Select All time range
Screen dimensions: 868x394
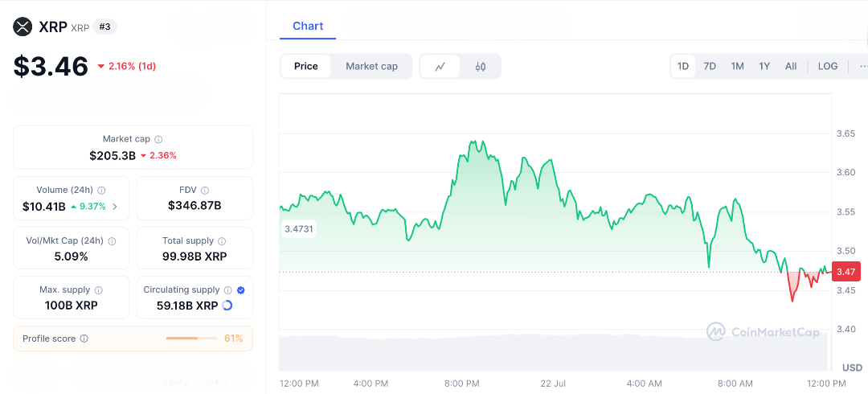point(791,66)
